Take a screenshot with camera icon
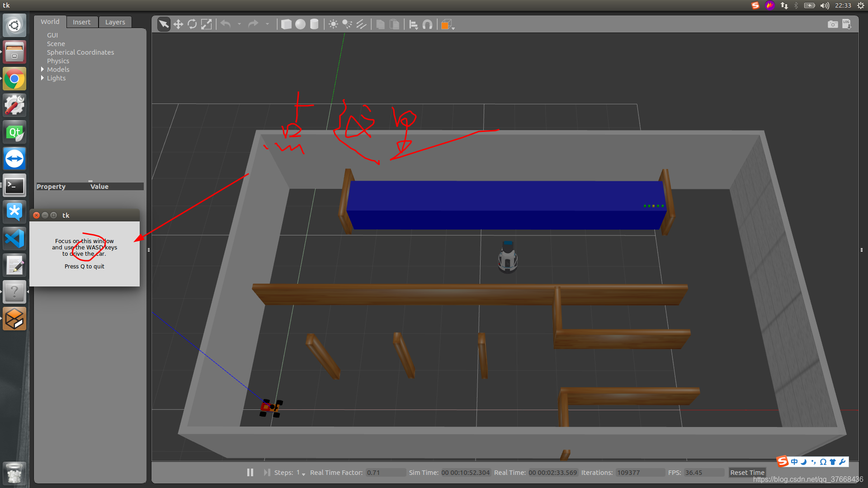 coord(832,24)
